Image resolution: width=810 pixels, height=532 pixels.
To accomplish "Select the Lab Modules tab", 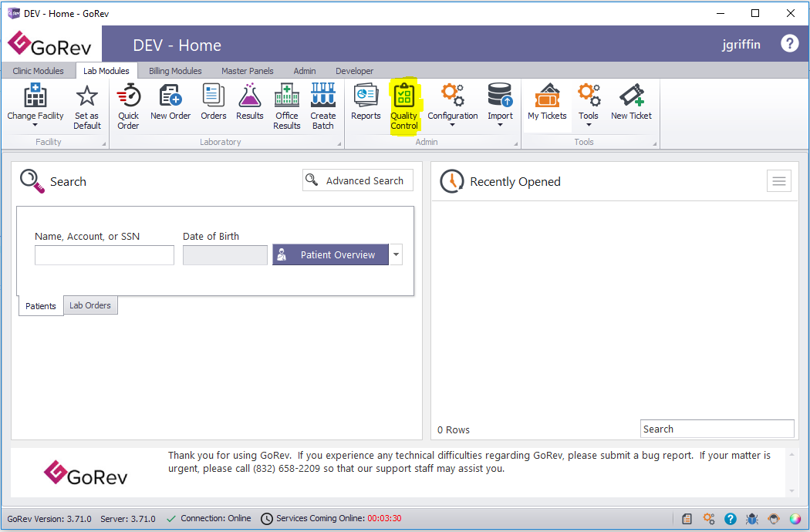I will 106,71.
